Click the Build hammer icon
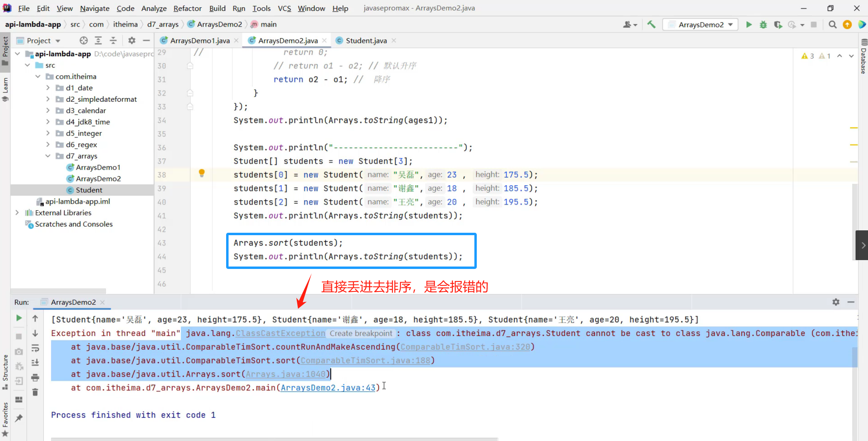 tap(651, 25)
